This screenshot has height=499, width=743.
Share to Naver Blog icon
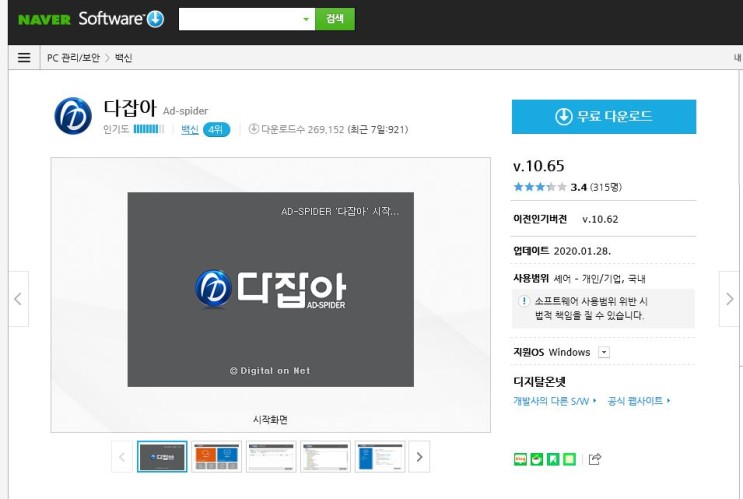pos(520,459)
